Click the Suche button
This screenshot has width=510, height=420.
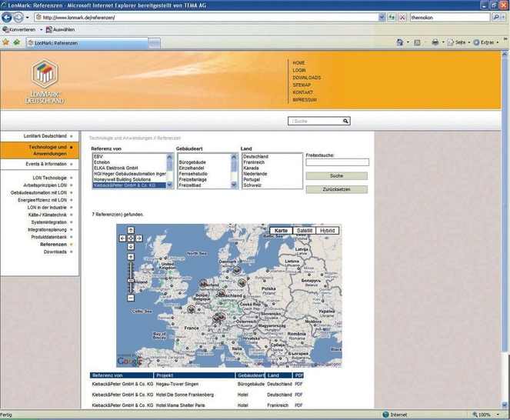pos(336,175)
